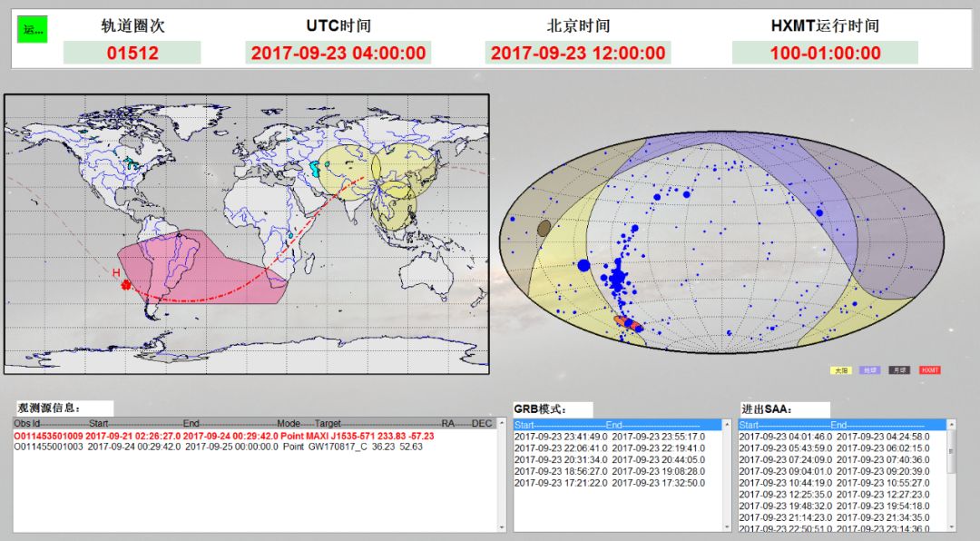Click the highlighted SAA Start-End header row
Viewport: 980px width, 541px height.
[x=842, y=425]
